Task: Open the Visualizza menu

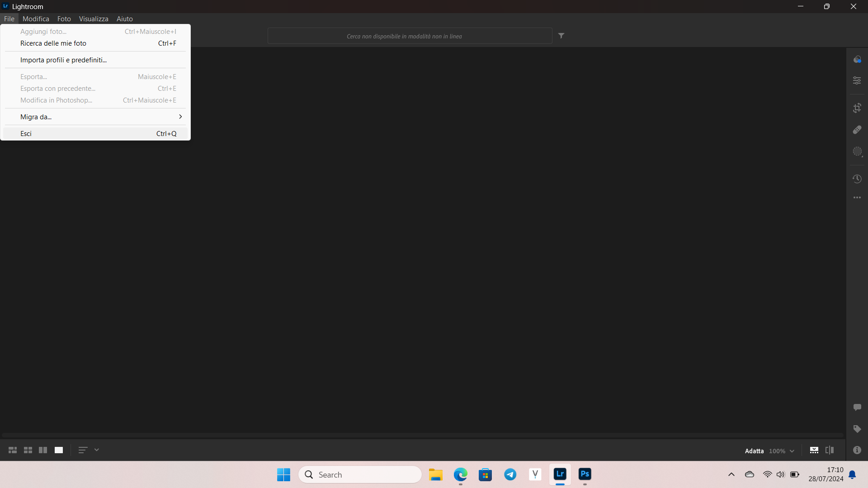Action: (x=94, y=19)
